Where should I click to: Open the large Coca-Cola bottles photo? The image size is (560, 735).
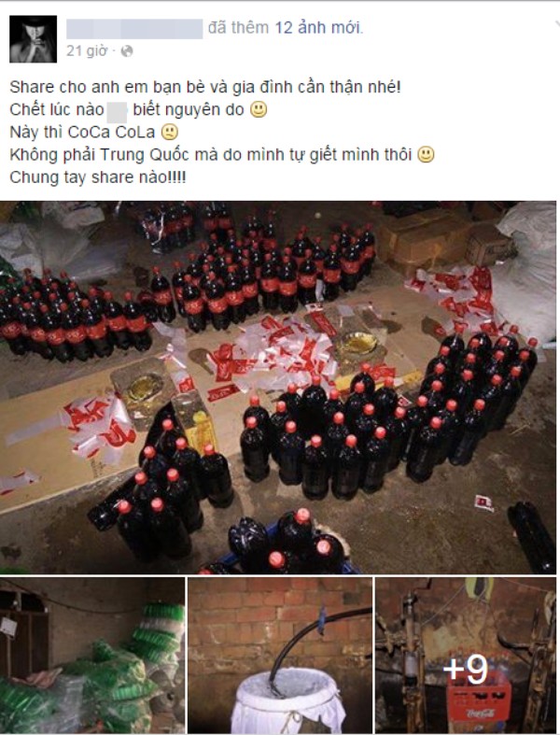pyautogui.click(x=278, y=388)
